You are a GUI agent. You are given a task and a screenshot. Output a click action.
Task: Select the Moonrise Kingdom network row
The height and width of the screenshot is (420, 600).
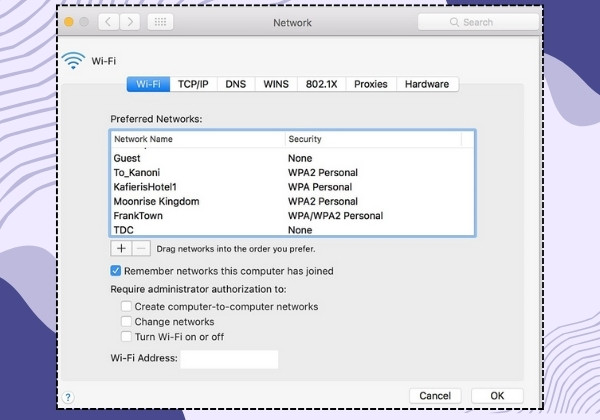tap(292, 201)
